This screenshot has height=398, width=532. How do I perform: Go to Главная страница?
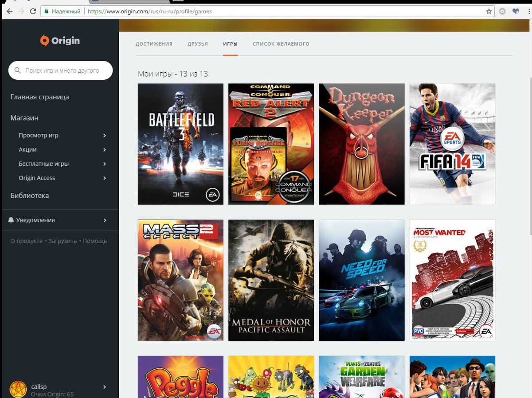point(39,97)
